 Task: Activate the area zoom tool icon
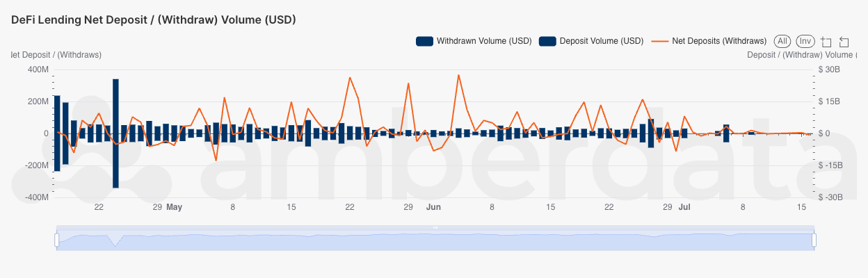pyautogui.click(x=826, y=42)
